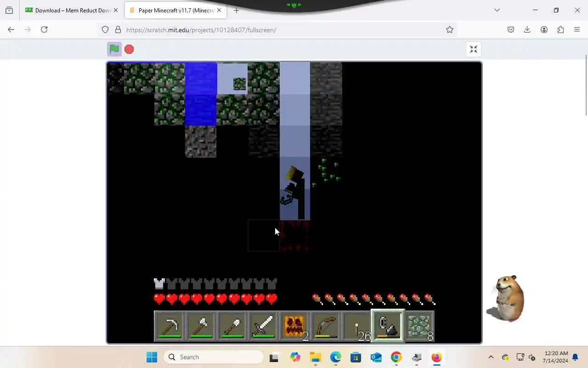The height and width of the screenshot is (368, 588).
Task: Show hidden system tray icons
Action: [491, 357]
